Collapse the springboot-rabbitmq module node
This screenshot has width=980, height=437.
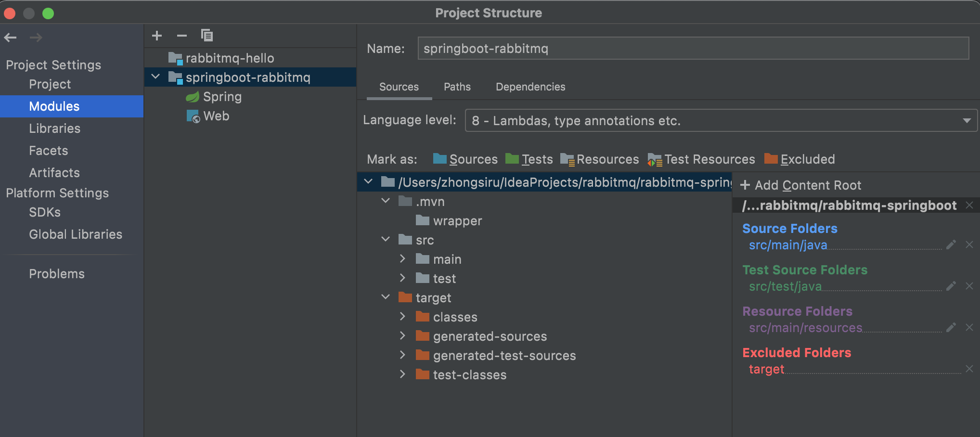pyautogui.click(x=155, y=77)
